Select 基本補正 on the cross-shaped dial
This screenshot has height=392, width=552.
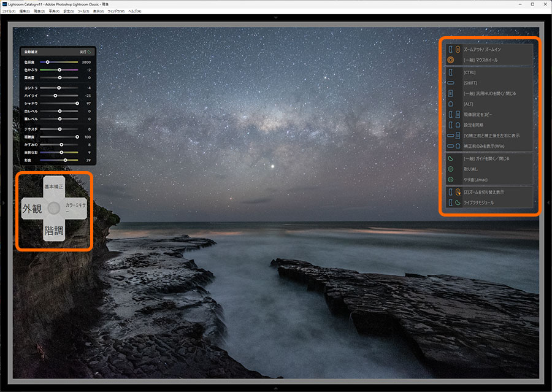[x=54, y=186]
